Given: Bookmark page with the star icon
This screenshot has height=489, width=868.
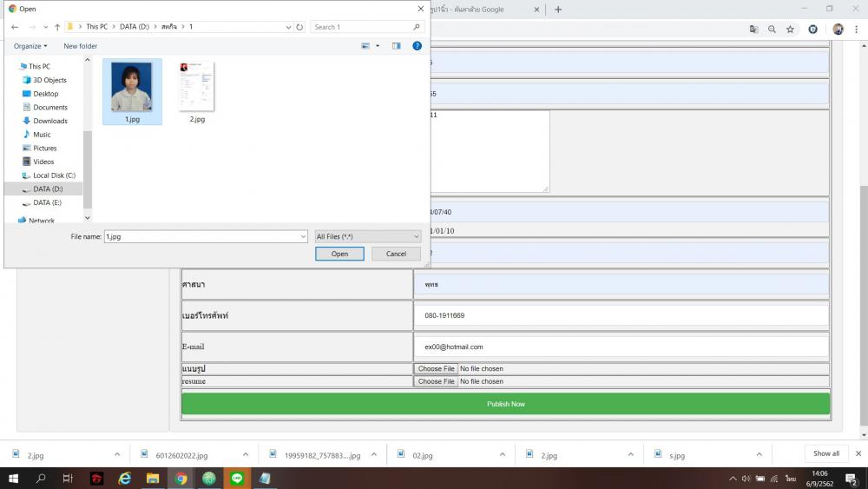Looking at the screenshot, I should (x=790, y=29).
